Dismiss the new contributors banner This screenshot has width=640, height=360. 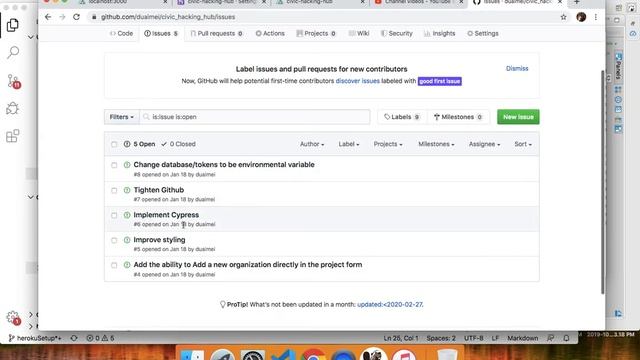517,68
